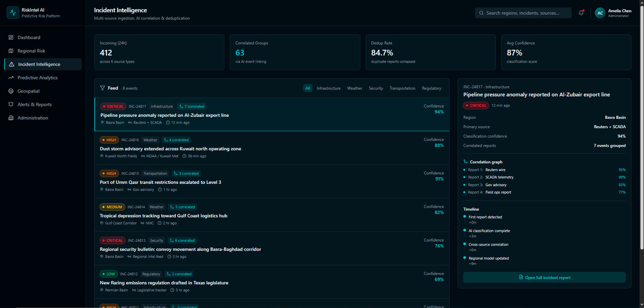The width and height of the screenshot is (644, 308).
Task: Go to Regional Risk
Action: click(43, 51)
